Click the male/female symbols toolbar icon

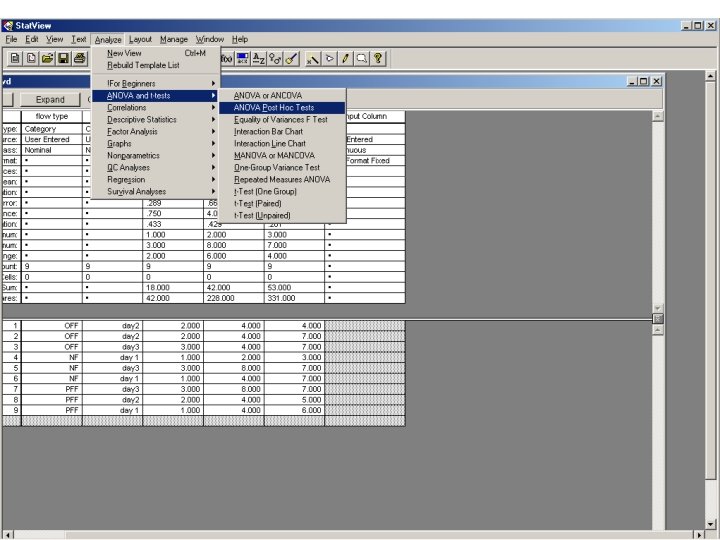point(275,58)
